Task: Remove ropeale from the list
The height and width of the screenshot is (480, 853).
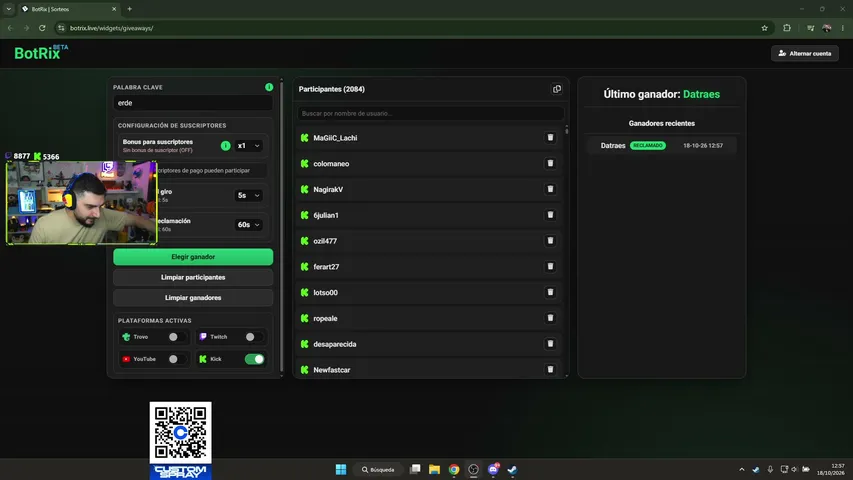Action: (550, 318)
